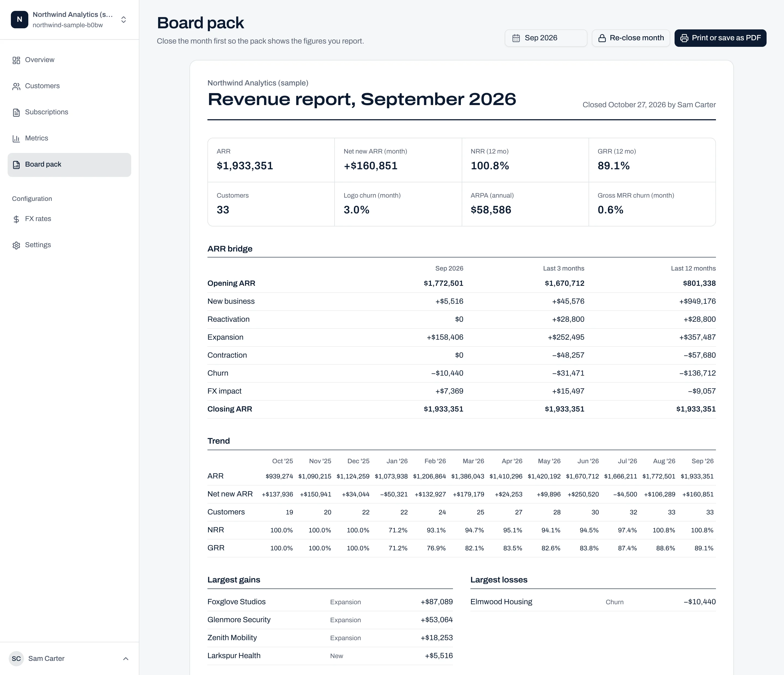Click the FX impact +$7,369 cell
Viewport: 784px width, 675px height.
coord(449,391)
